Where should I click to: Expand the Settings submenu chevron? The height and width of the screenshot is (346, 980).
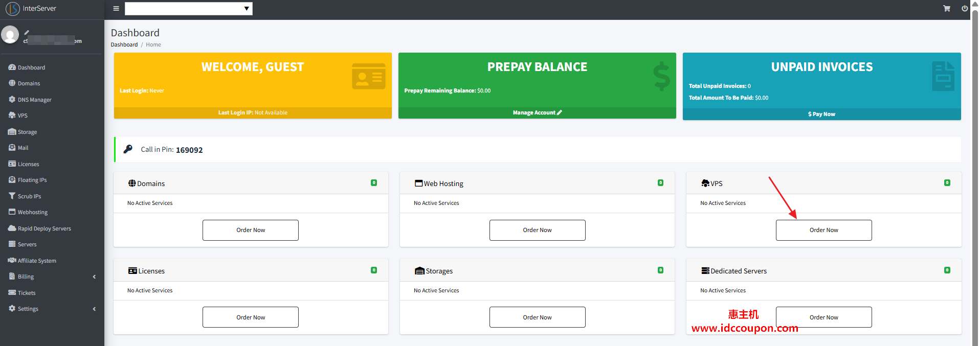coord(94,309)
